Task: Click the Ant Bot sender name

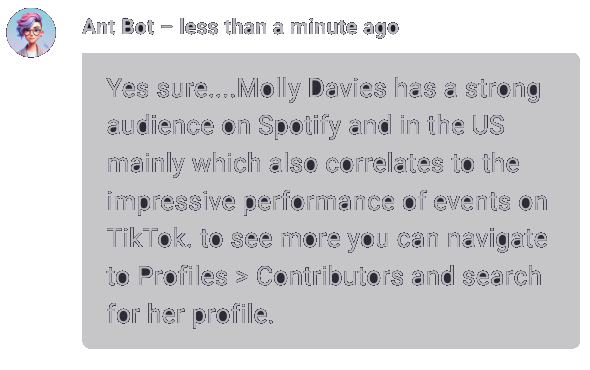Action: [118, 27]
